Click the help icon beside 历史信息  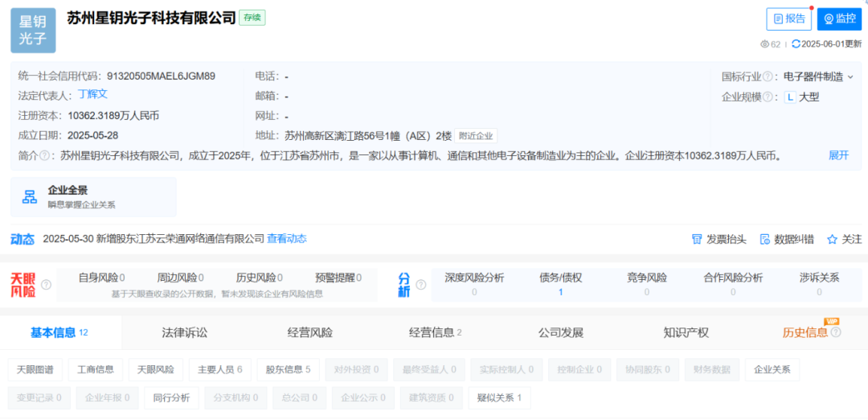[836, 332]
